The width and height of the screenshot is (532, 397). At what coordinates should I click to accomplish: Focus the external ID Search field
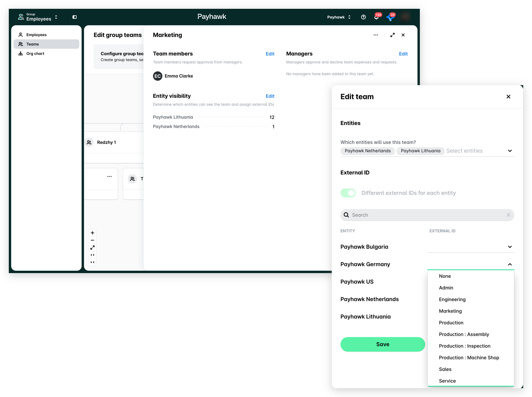[427, 215]
